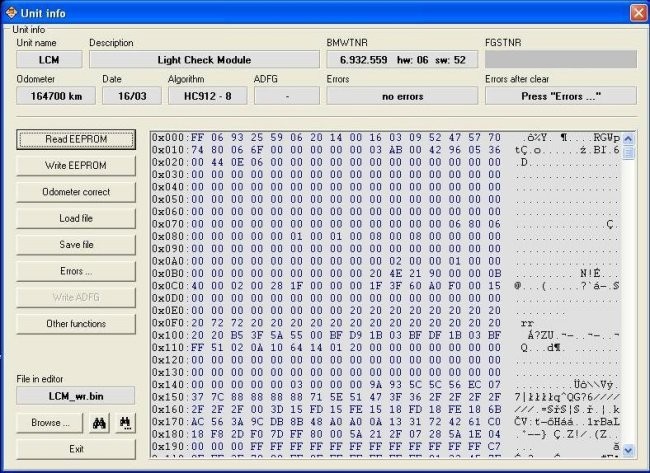The image size is (650, 473).
Task: Click the File in editor label
Action: point(40,379)
